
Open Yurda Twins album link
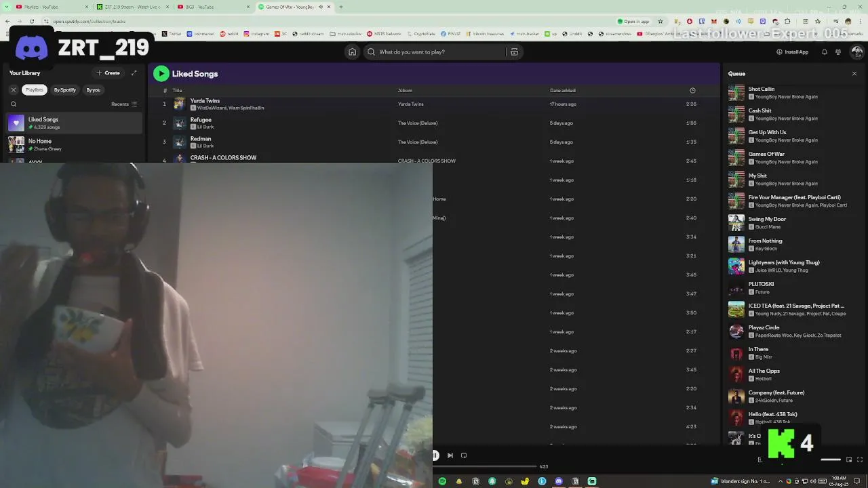tap(411, 104)
